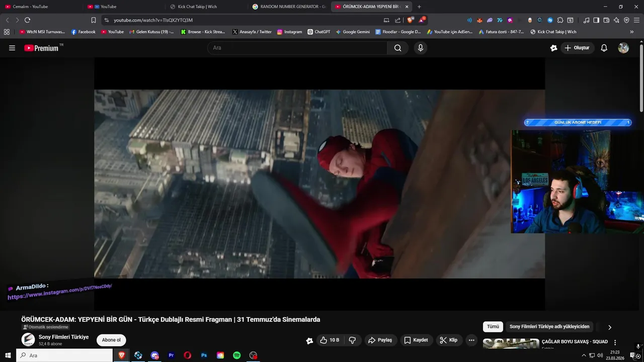Open Photoshop from taskbar
This screenshot has width=644, height=362.
204,355
